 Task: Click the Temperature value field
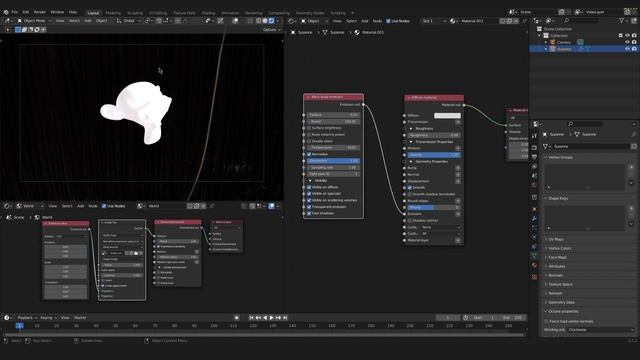click(333, 148)
